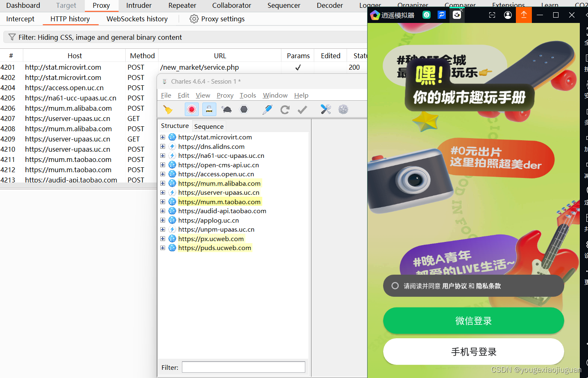The height and width of the screenshot is (378, 588).
Task: Open the Burp filter funnel icon
Action: click(x=12, y=37)
